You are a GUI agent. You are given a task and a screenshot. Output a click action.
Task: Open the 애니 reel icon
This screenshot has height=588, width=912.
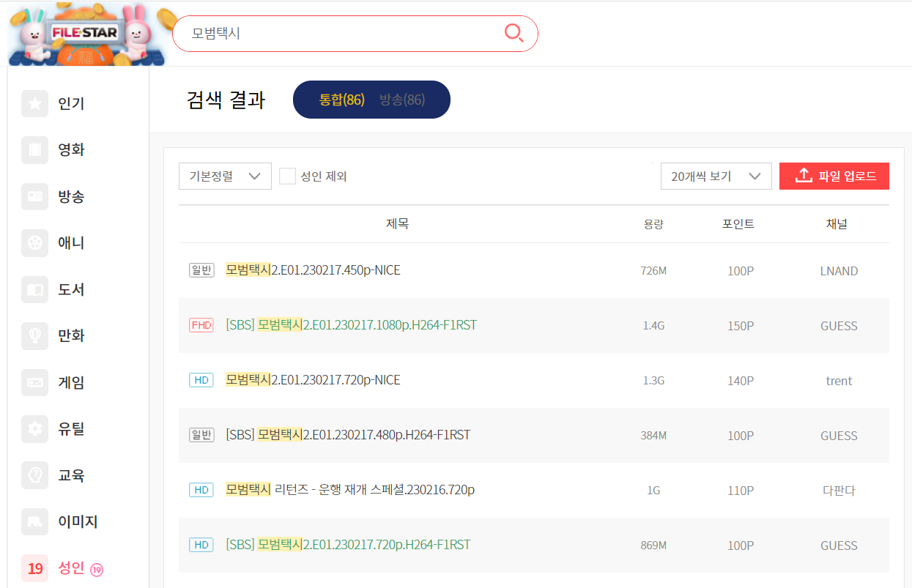pyautogui.click(x=35, y=243)
